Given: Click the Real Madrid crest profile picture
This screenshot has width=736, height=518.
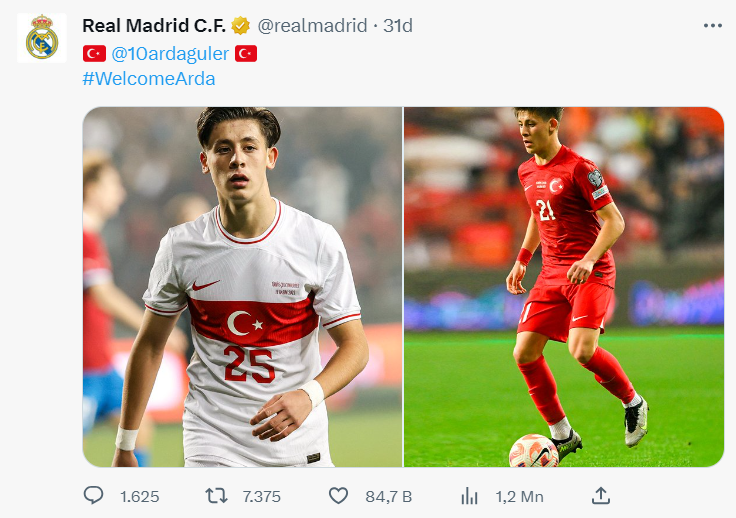Looking at the screenshot, I should [x=42, y=38].
